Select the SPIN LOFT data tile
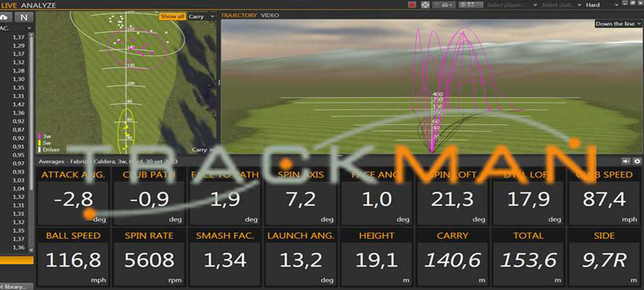 (x=452, y=195)
